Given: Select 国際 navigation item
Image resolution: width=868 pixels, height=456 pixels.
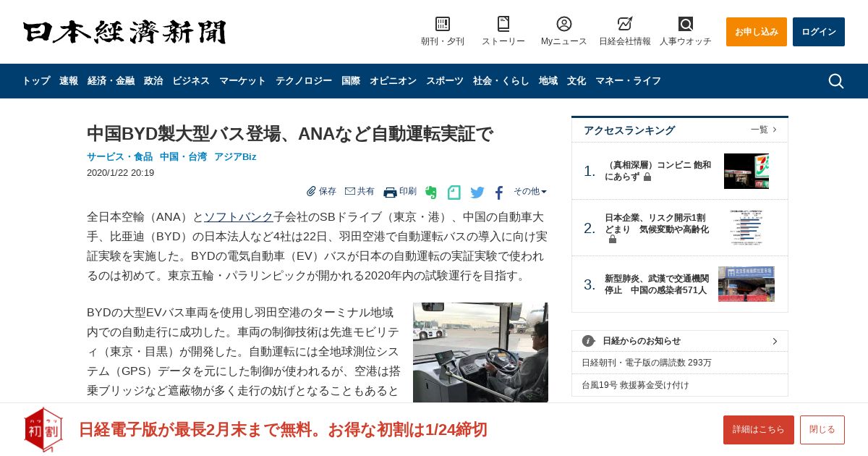Looking at the screenshot, I should (351, 81).
